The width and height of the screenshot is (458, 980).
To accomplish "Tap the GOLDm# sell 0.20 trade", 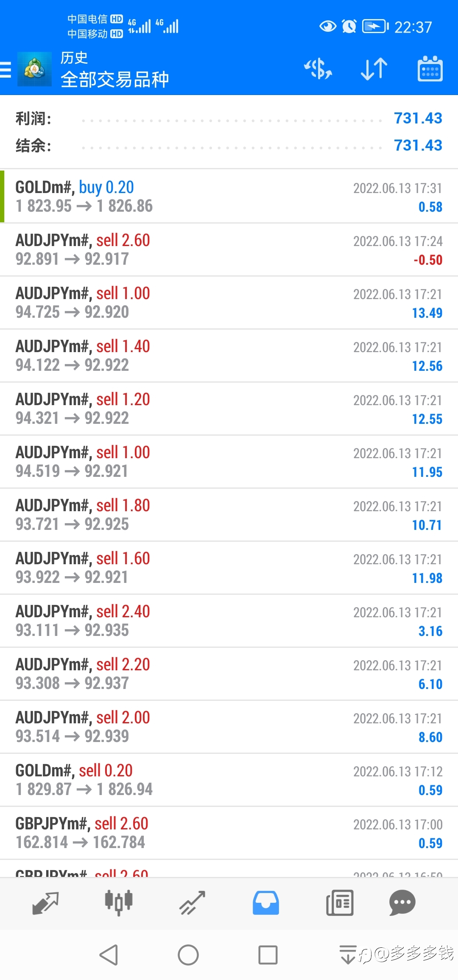I will pyautogui.click(x=229, y=780).
